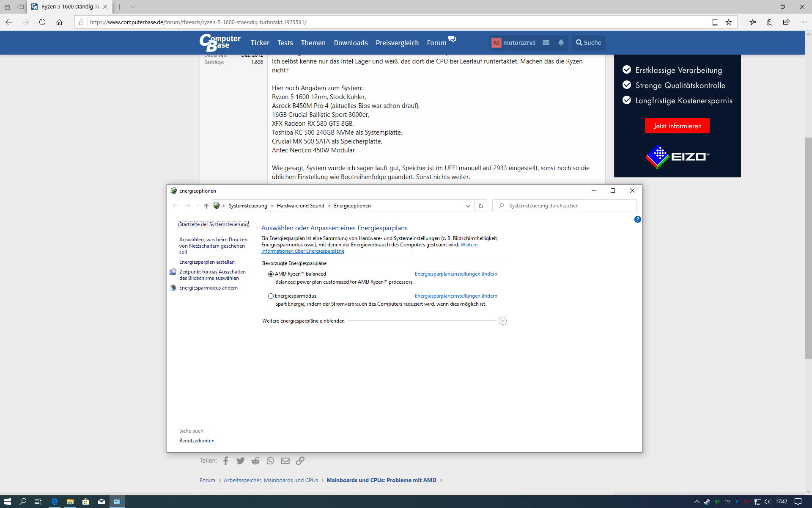Select the Energiesparmodus power plan
Screen dimensions: 812x508
(x=271, y=296)
